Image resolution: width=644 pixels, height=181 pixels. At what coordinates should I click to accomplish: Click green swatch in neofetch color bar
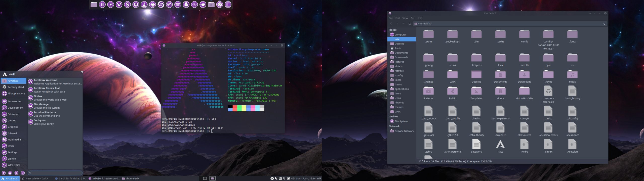(239, 108)
